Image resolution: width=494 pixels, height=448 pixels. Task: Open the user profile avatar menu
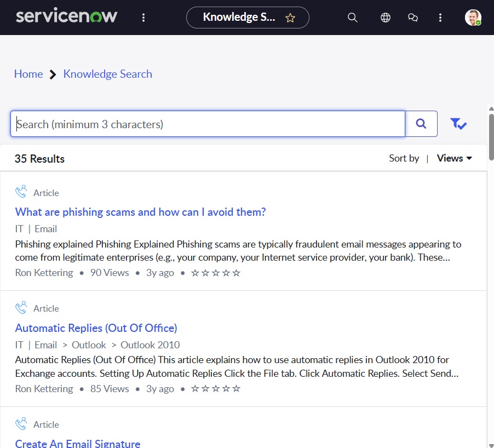(473, 18)
